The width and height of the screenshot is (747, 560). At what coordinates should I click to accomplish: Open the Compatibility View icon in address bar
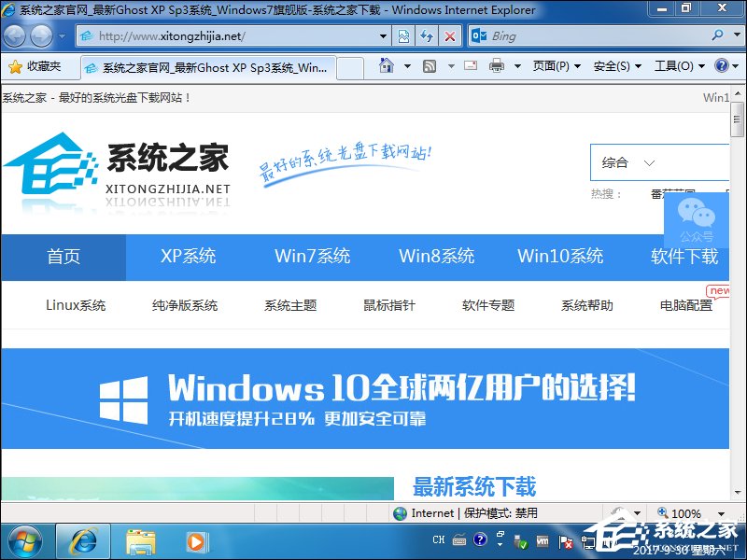tap(402, 35)
